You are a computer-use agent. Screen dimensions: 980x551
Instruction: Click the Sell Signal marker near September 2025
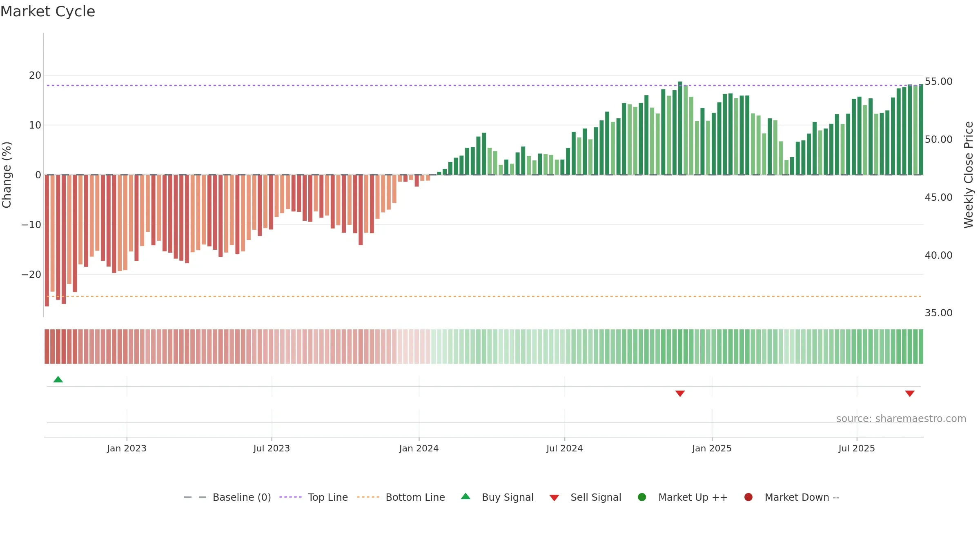pyautogui.click(x=910, y=393)
